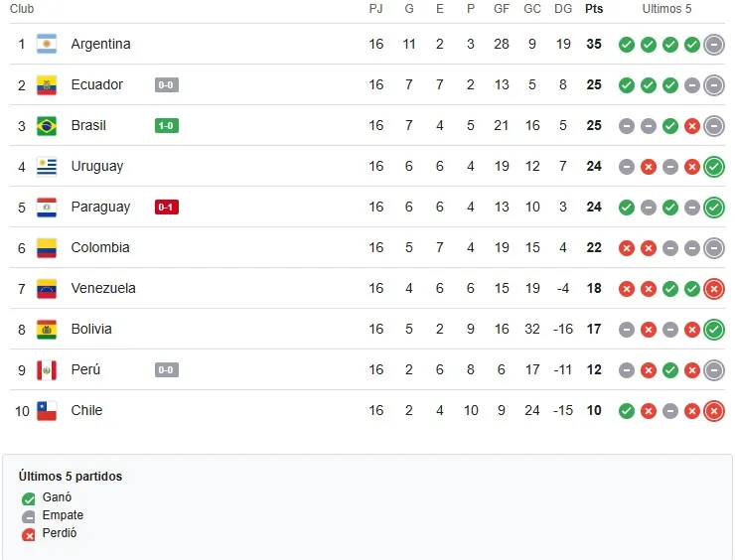Click the DG column header

(x=563, y=9)
